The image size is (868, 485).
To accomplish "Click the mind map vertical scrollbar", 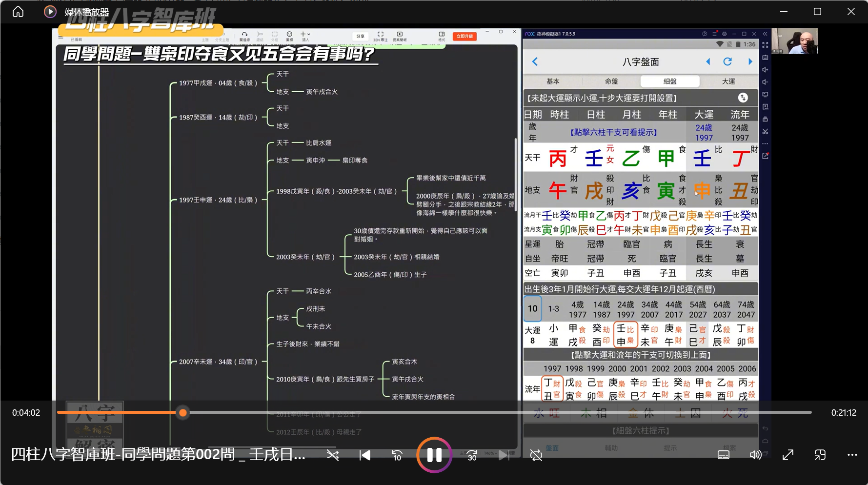I will point(516,174).
